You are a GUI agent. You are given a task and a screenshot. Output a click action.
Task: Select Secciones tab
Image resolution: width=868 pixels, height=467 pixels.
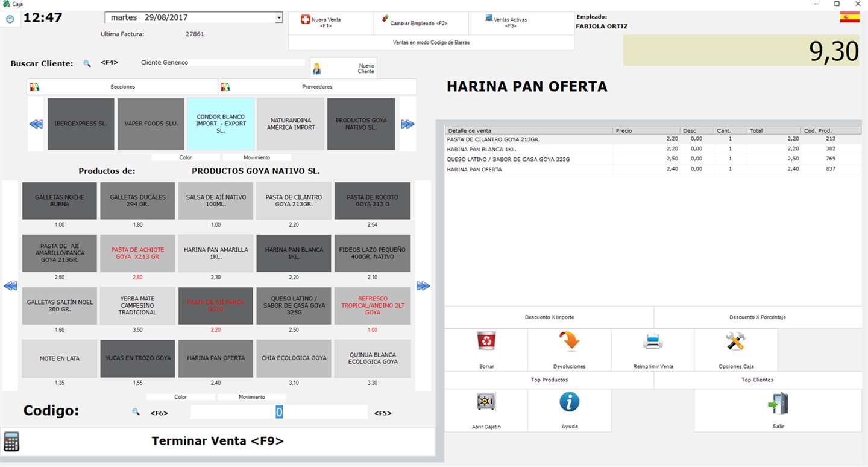[122, 87]
